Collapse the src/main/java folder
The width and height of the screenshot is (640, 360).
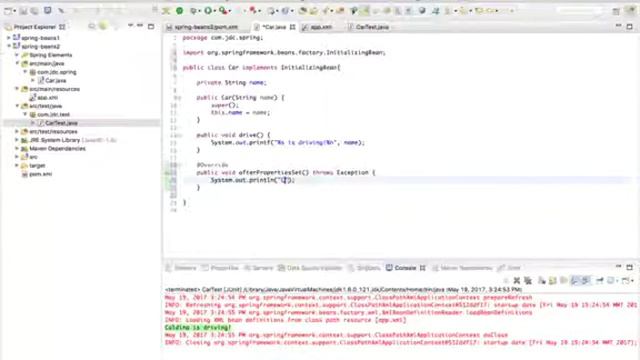coord(17,63)
